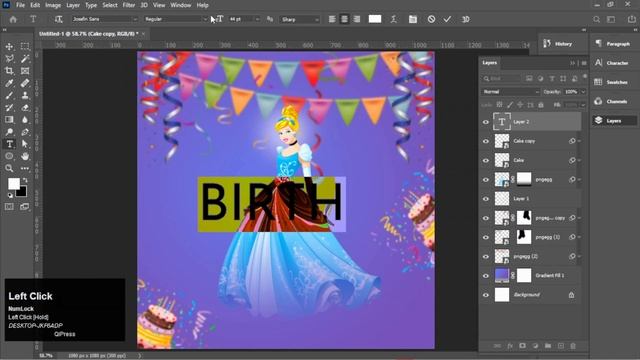Screen dimensions: 640x360
Task: Select the Gradient tool
Action: click(x=9, y=120)
